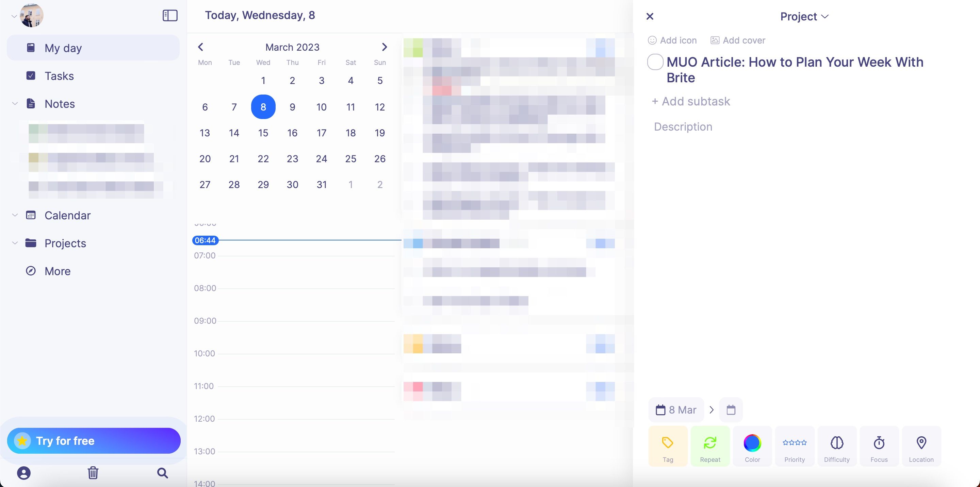Screen dimensions: 980x487
Task: Open More in sidebar
Action: 58,271
